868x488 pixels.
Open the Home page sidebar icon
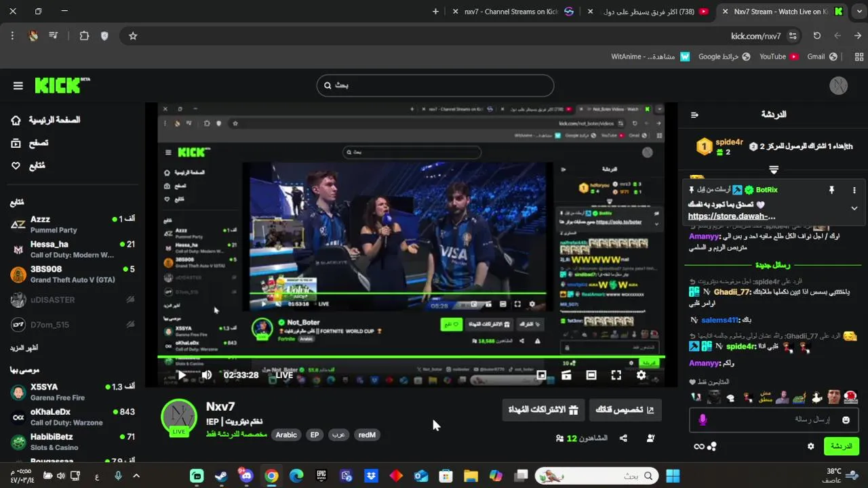[16, 120]
